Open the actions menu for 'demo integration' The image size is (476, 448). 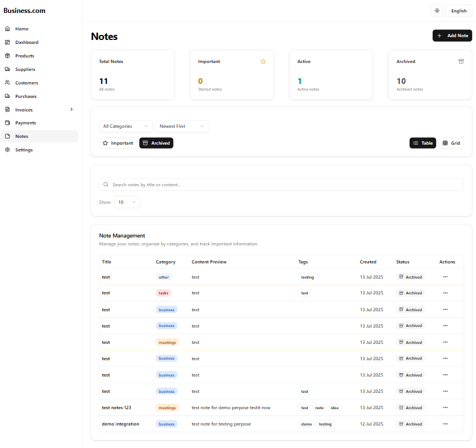[446, 424]
